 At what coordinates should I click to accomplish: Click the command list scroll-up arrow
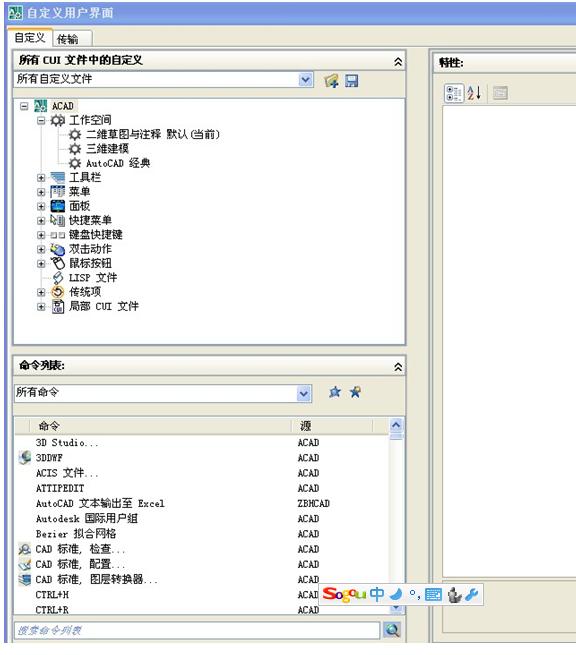tap(396, 425)
